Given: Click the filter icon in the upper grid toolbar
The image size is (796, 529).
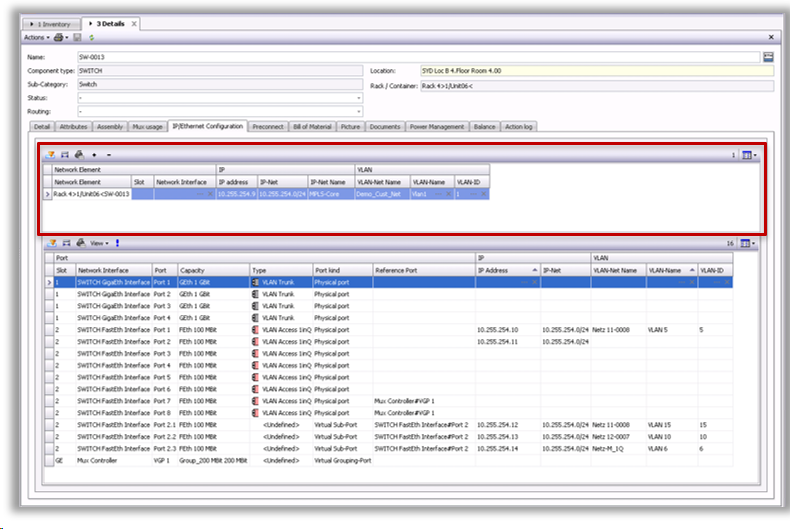Looking at the screenshot, I should pyautogui.click(x=50, y=155).
